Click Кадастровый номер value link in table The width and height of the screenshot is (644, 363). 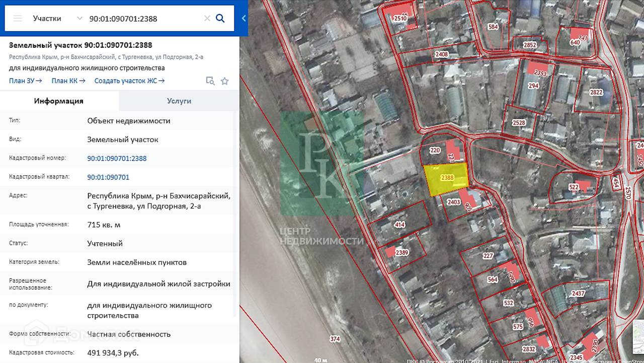pyautogui.click(x=117, y=158)
